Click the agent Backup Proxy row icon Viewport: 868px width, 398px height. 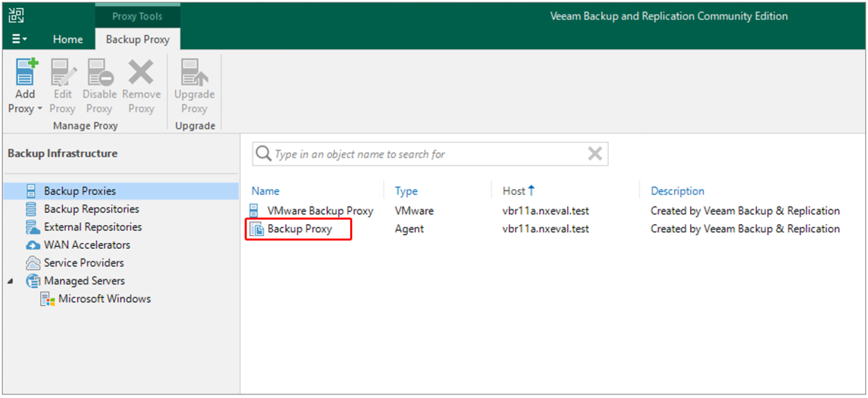pyautogui.click(x=257, y=229)
